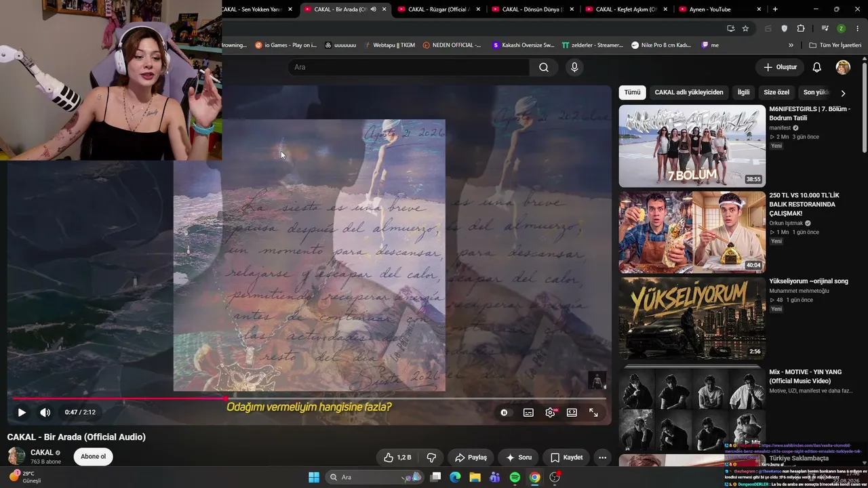The image size is (868, 488).
Task: Open the CAKAL channel avatar
Action: [x=16, y=456]
